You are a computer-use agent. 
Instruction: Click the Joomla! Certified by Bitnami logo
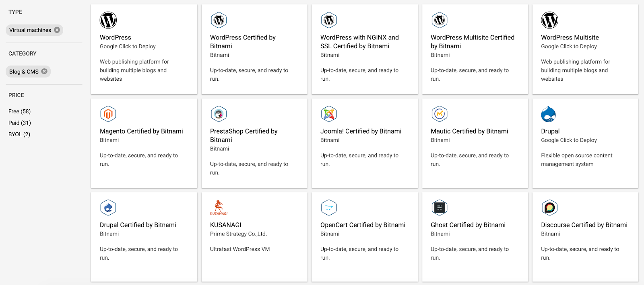click(329, 114)
